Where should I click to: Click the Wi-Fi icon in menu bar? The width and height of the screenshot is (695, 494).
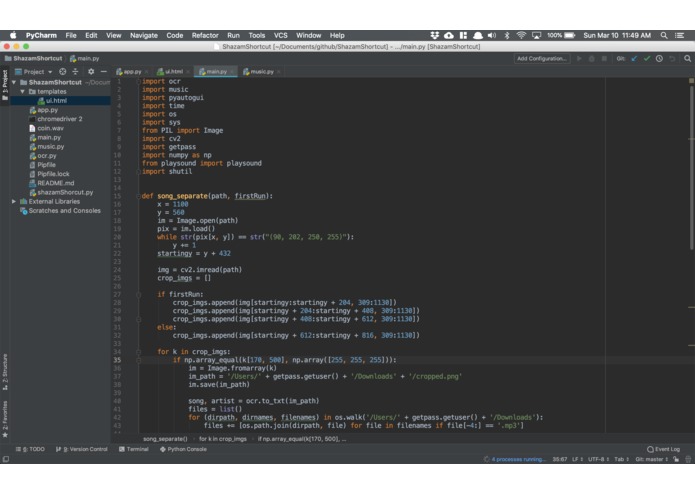(521, 35)
